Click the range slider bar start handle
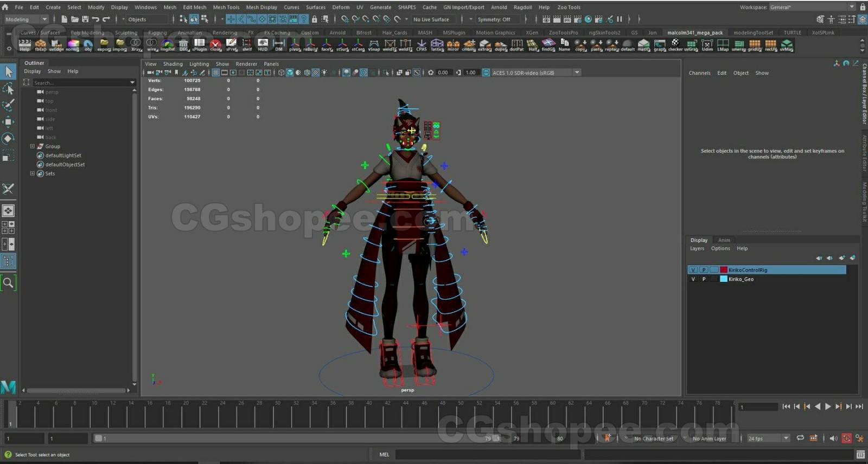Screen dimensions: 868x464 (99, 438)
